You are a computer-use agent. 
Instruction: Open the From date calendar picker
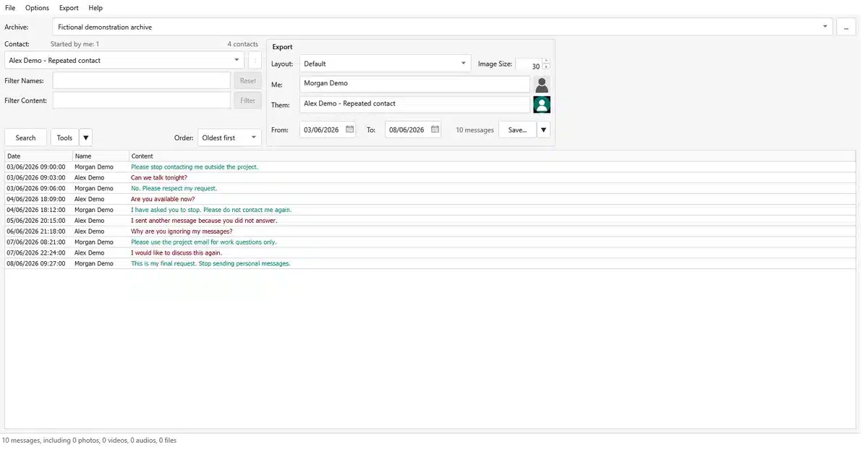[349, 130]
